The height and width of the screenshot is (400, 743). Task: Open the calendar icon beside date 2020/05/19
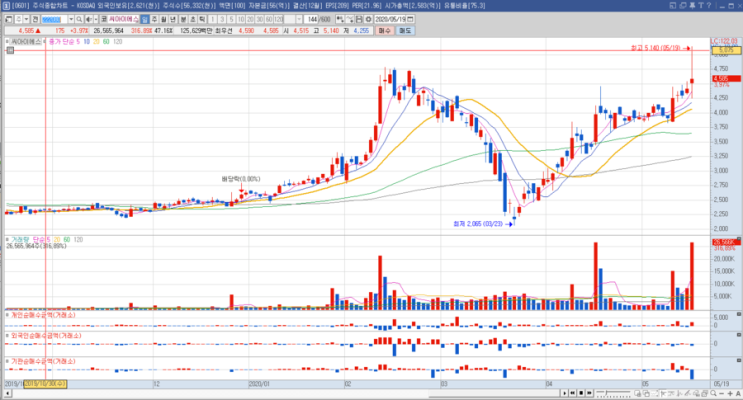410,19
